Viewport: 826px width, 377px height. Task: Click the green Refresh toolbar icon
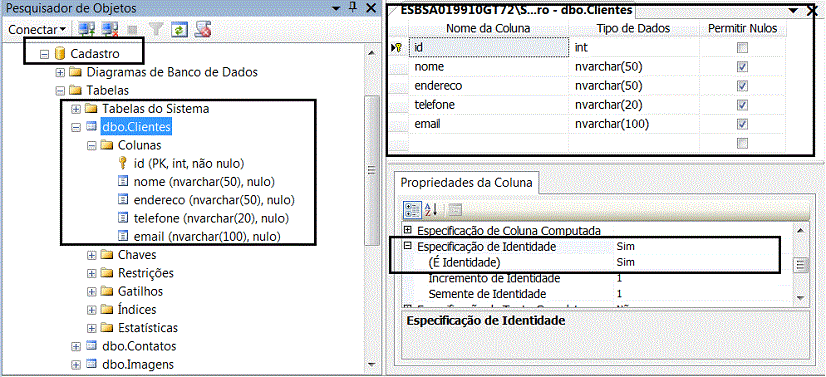pos(179,29)
